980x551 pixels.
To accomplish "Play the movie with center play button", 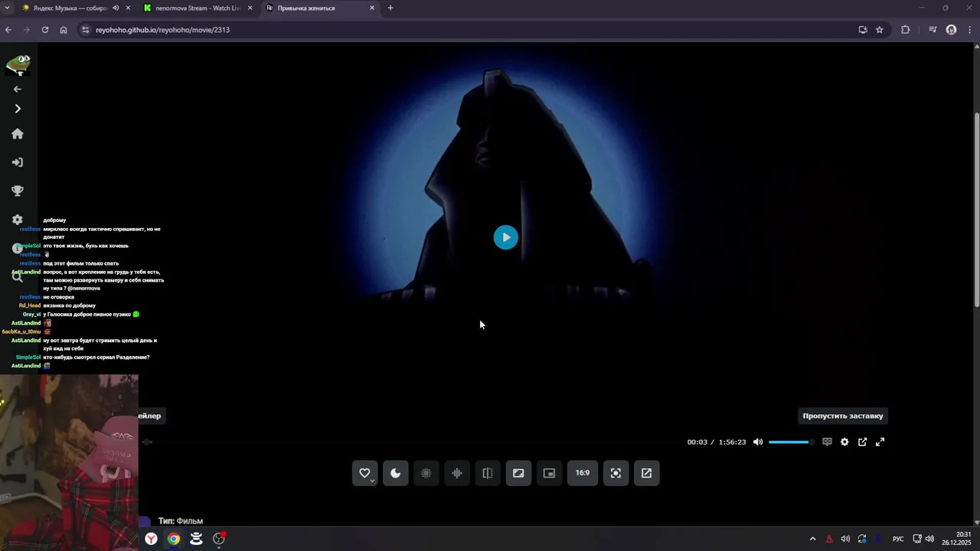I will click(x=505, y=237).
